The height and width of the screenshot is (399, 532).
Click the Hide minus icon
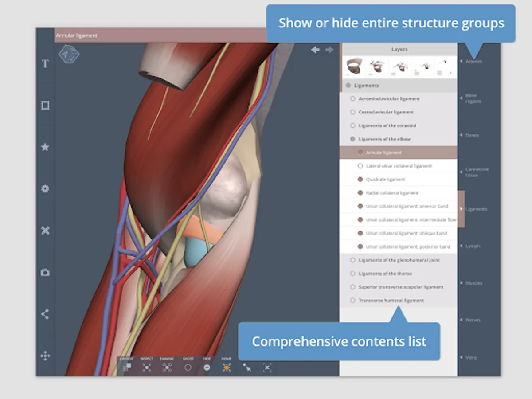click(x=207, y=367)
